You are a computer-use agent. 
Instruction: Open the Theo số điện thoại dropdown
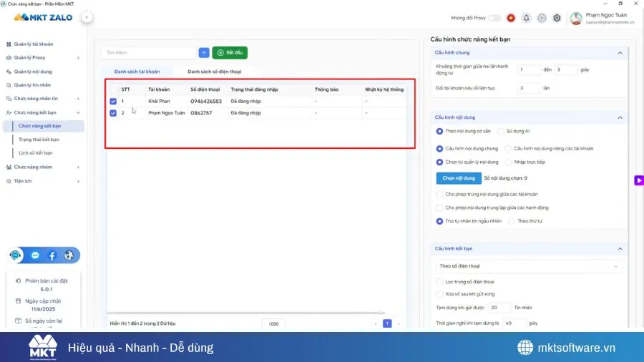[528, 266]
